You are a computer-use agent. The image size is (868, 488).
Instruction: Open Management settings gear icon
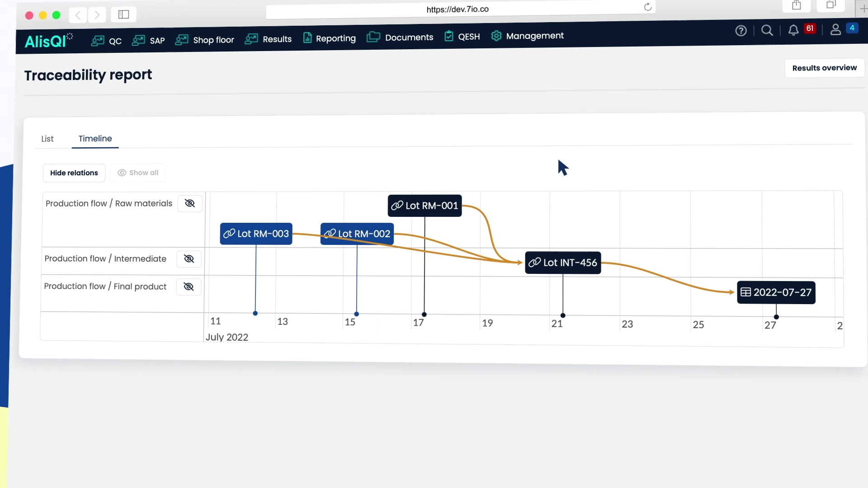pos(496,36)
